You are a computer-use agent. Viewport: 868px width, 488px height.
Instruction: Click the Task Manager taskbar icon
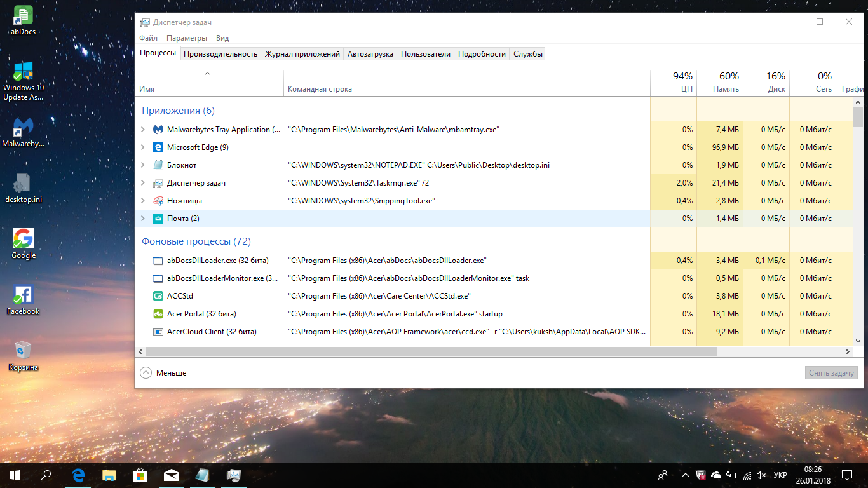(x=233, y=475)
